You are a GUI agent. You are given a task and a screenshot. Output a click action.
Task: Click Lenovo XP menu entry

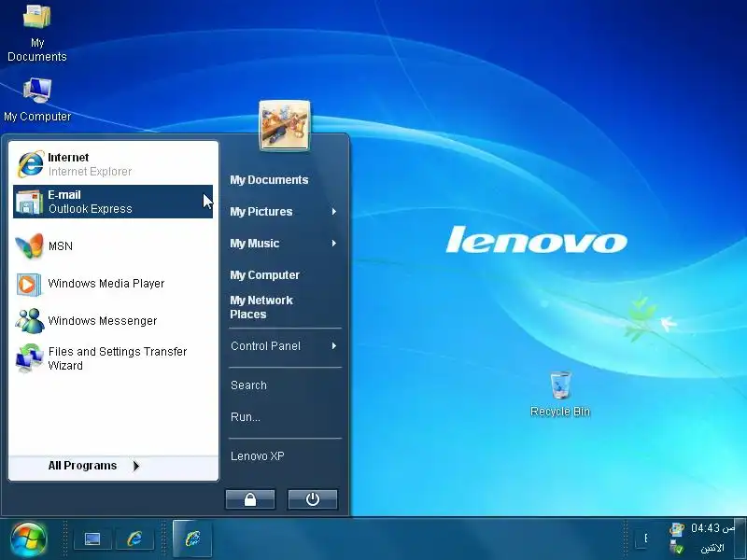click(285, 456)
